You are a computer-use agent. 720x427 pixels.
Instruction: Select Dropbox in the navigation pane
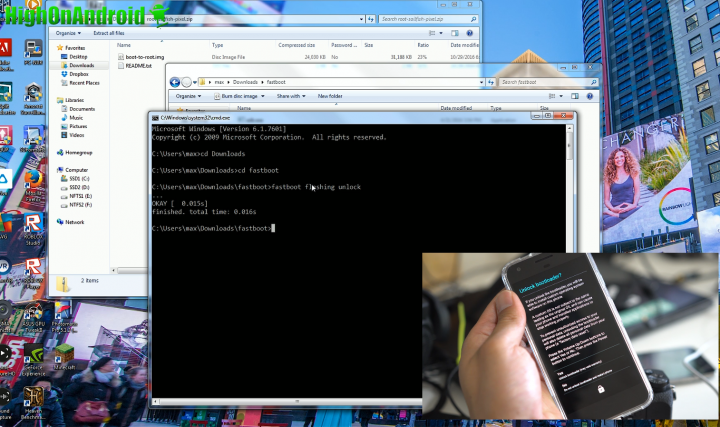(79, 74)
